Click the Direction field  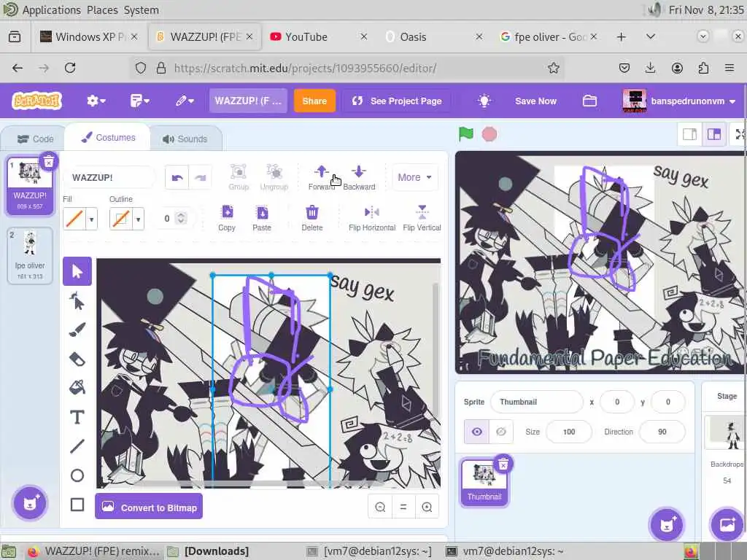[662, 432]
